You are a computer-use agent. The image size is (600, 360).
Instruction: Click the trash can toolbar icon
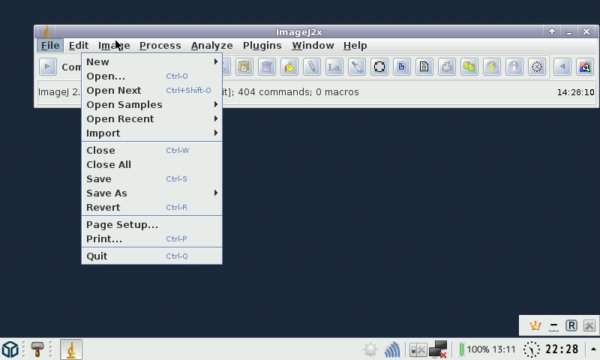click(267, 67)
